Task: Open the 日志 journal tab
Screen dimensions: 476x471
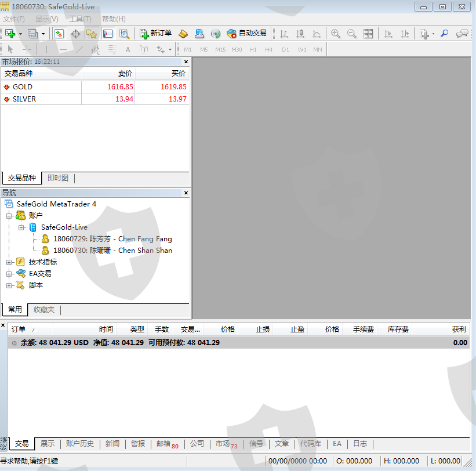Action: pos(361,444)
